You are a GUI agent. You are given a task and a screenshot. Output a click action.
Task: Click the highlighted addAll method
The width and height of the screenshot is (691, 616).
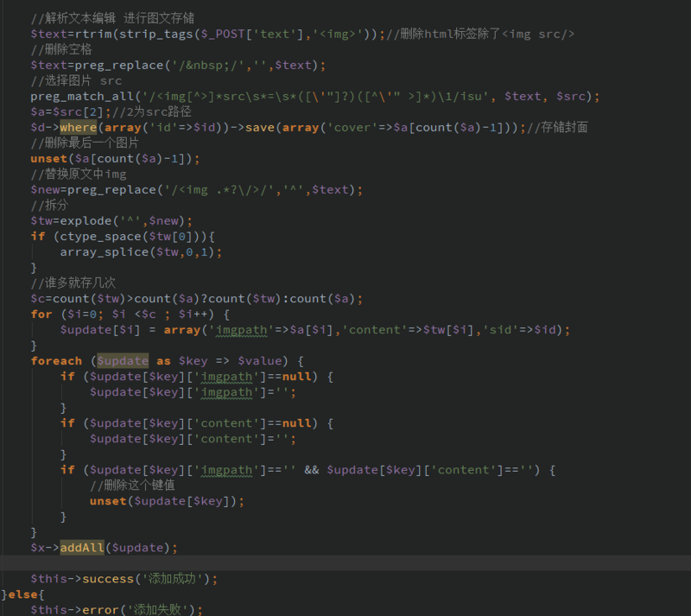tap(82, 548)
